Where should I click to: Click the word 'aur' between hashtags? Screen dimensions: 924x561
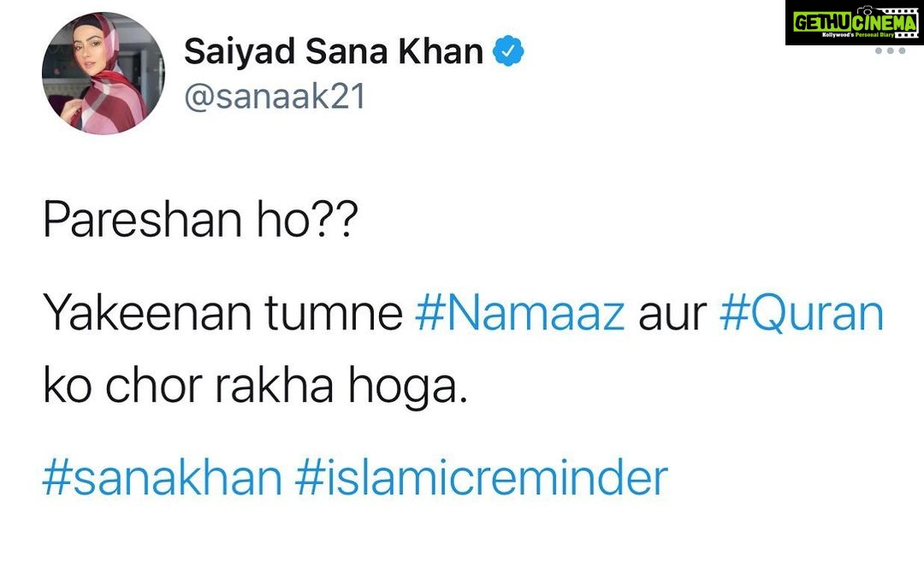pyautogui.click(x=672, y=316)
